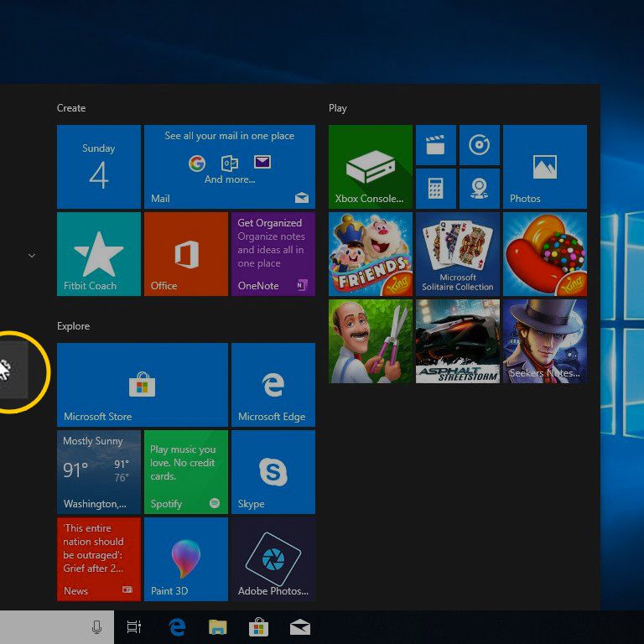Launch the Seekers Notes tile

click(x=544, y=341)
